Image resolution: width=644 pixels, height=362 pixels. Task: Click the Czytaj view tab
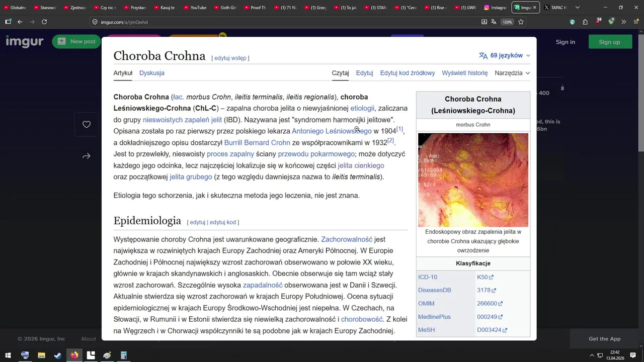point(340,73)
